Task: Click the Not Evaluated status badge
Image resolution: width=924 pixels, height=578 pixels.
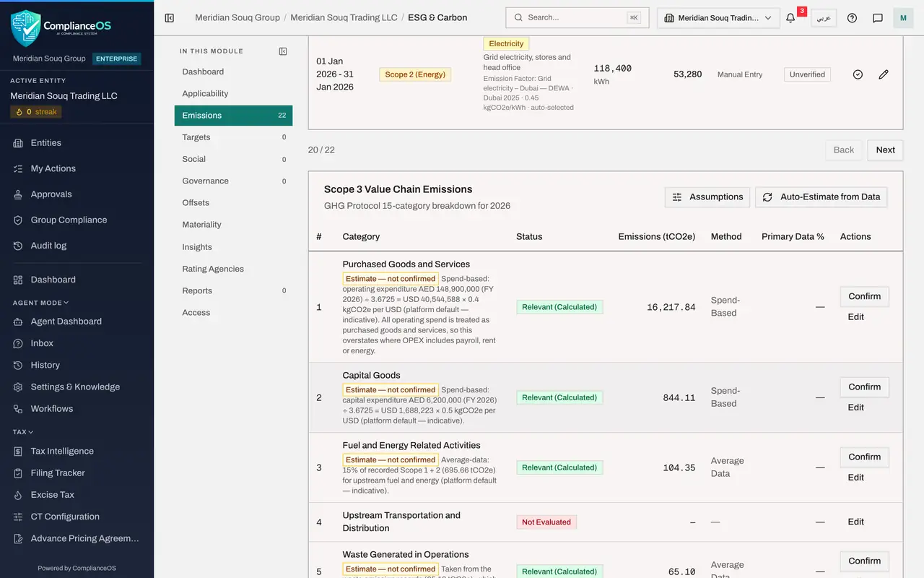Action: 546,522
